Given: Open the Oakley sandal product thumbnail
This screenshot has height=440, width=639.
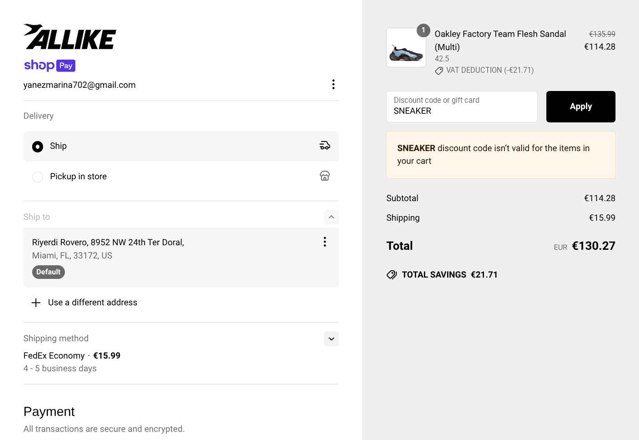Looking at the screenshot, I should tap(406, 48).
